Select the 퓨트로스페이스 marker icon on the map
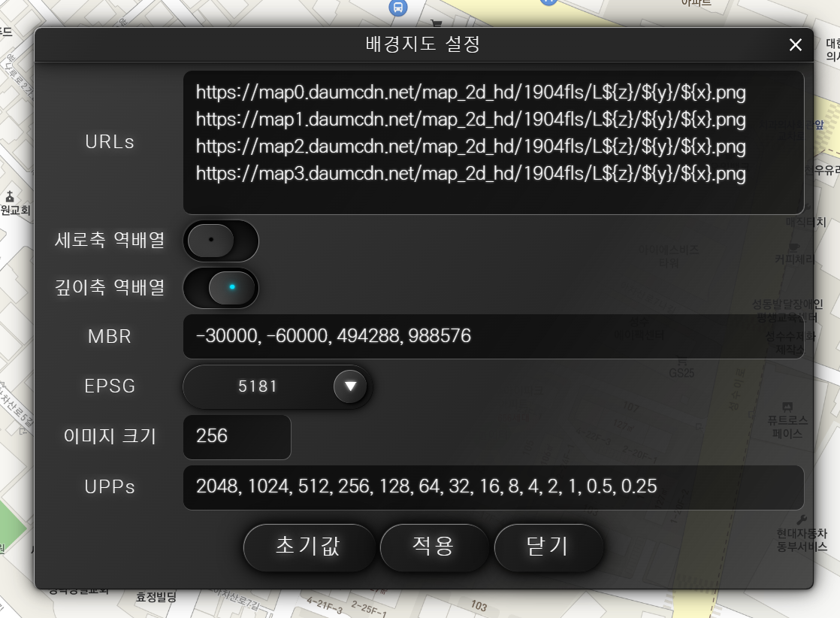This screenshot has width=840, height=618. coord(787,407)
